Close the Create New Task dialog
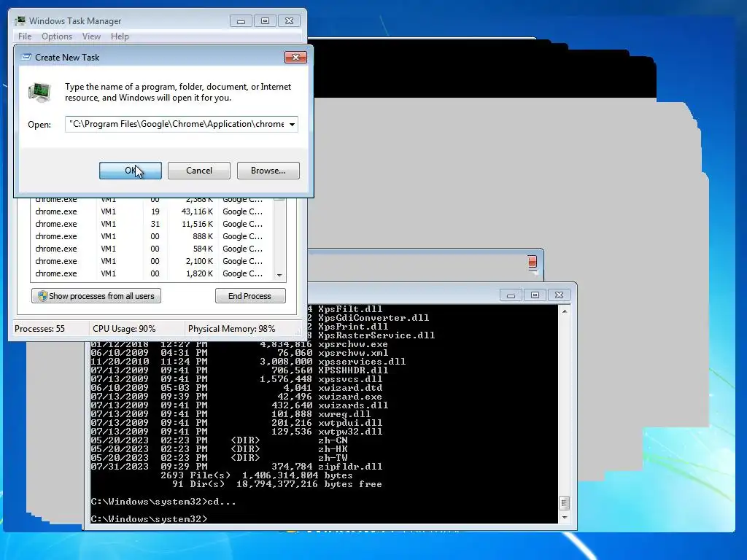This screenshot has width=747, height=560. coord(295,57)
